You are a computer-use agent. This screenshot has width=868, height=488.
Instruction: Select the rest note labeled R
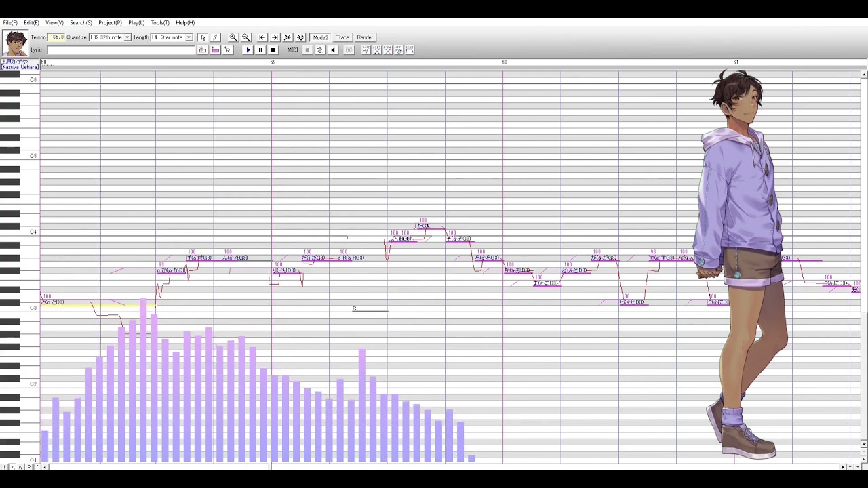(370, 310)
